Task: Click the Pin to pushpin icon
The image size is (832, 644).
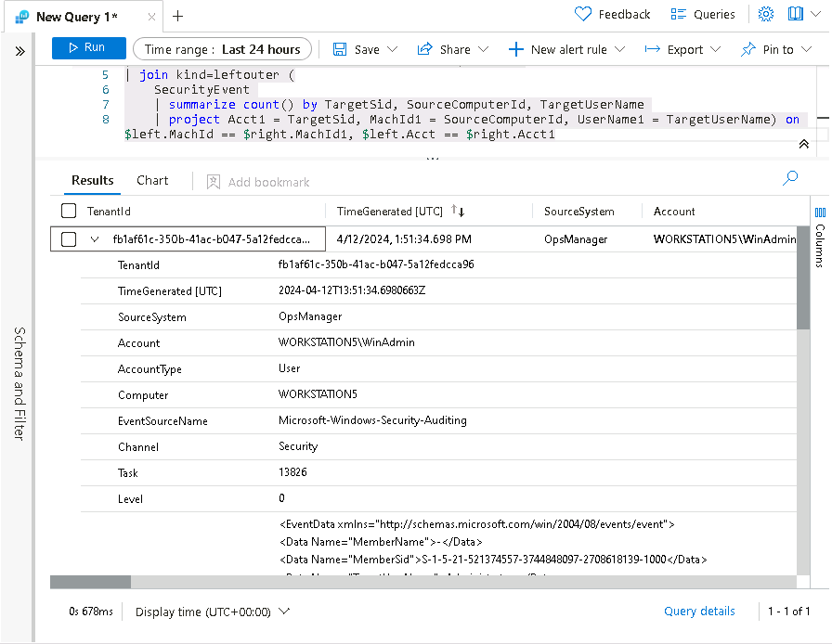Action: pyautogui.click(x=748, y=49)
